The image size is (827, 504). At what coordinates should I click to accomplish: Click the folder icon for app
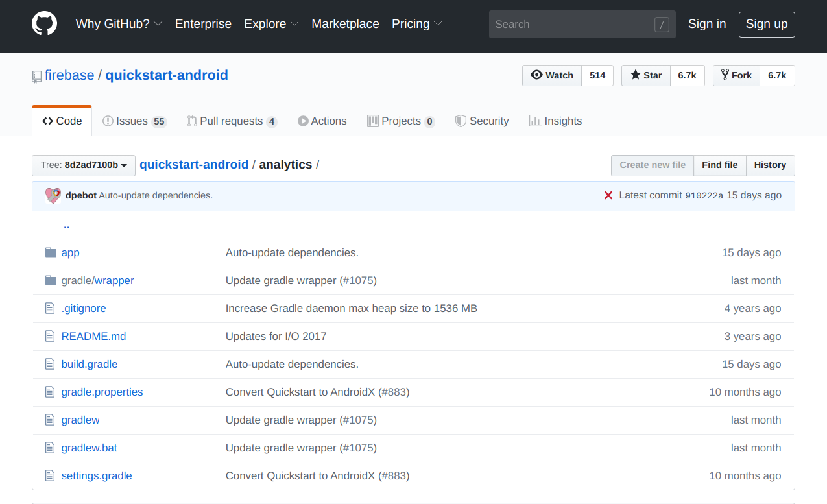[51, 252]
